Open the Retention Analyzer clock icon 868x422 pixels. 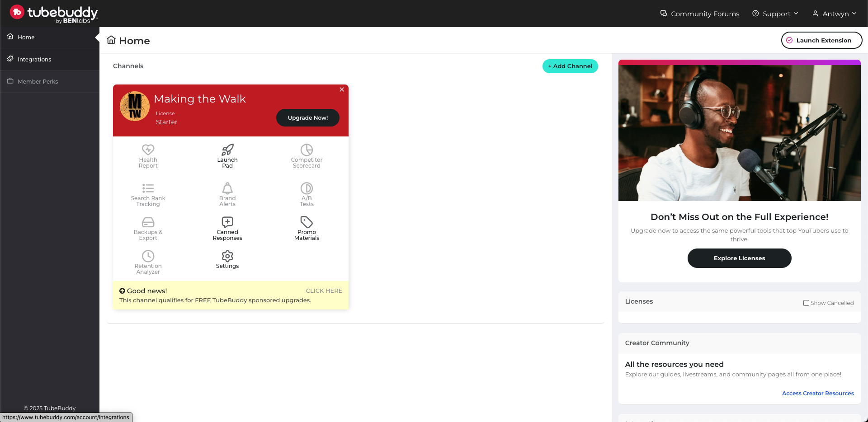(148, 256)
